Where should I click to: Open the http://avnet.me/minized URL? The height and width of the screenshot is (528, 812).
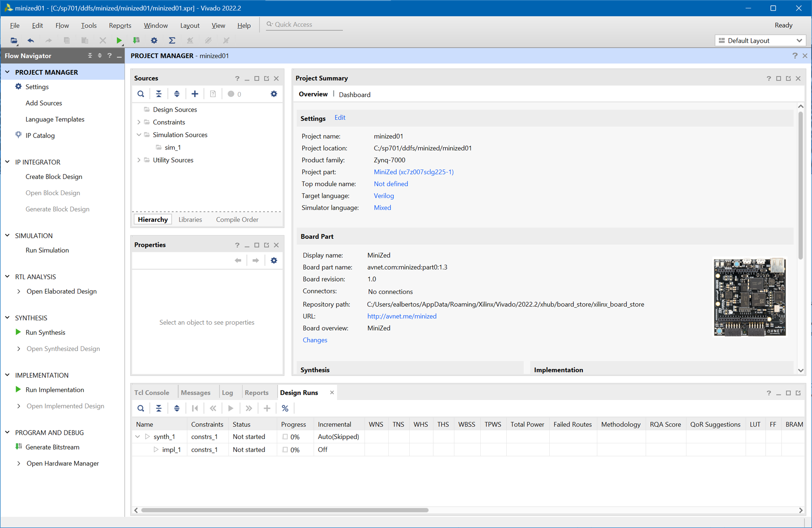coord(402,316)
